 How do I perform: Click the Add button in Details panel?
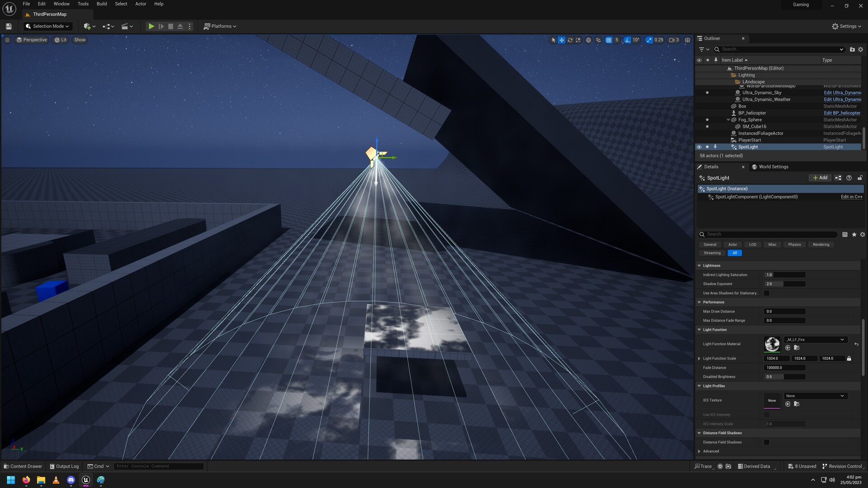(x=820, y=178)
